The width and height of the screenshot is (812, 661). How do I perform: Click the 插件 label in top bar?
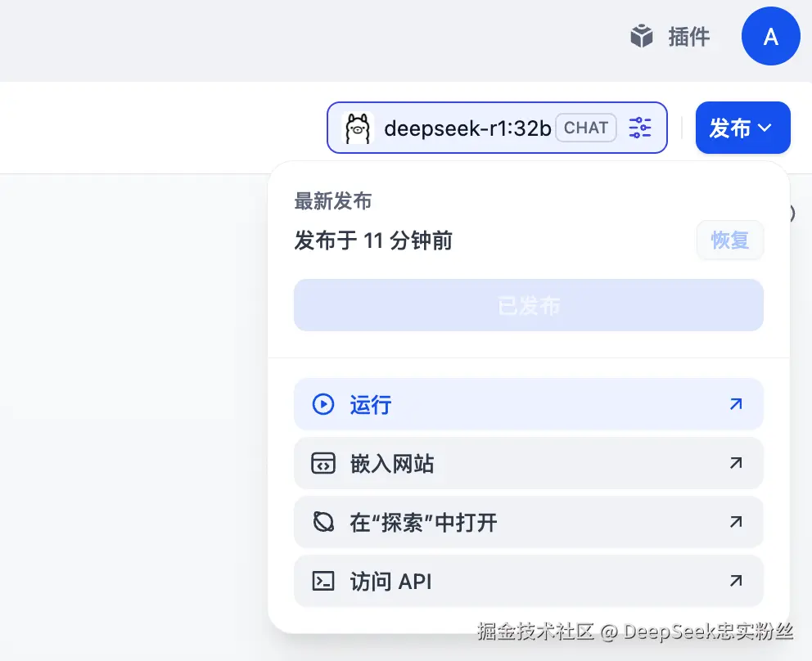click(x=688, y=37)
